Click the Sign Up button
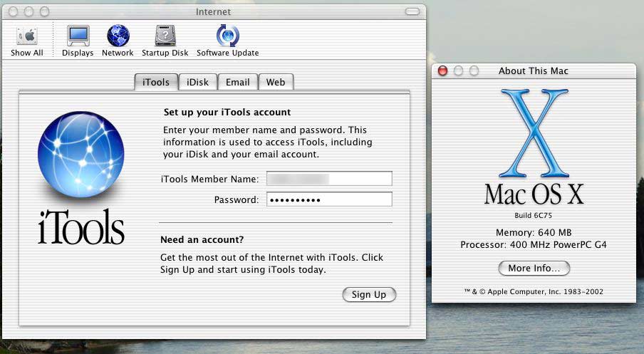The width and height of the screenshot is (644, 354). 369,294
